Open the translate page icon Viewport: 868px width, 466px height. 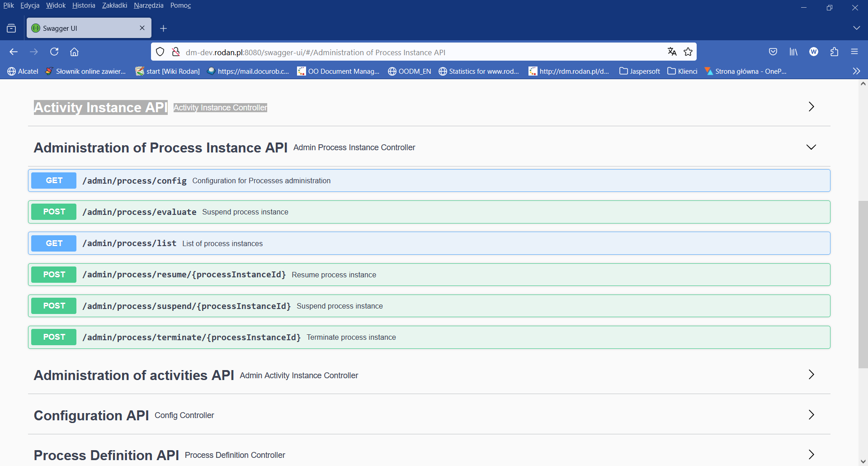672,52
